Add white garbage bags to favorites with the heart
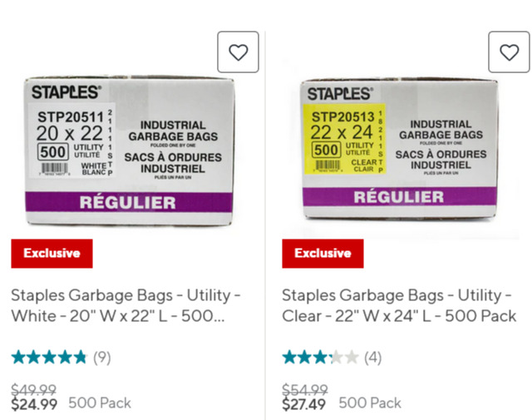 coord(238,52)
